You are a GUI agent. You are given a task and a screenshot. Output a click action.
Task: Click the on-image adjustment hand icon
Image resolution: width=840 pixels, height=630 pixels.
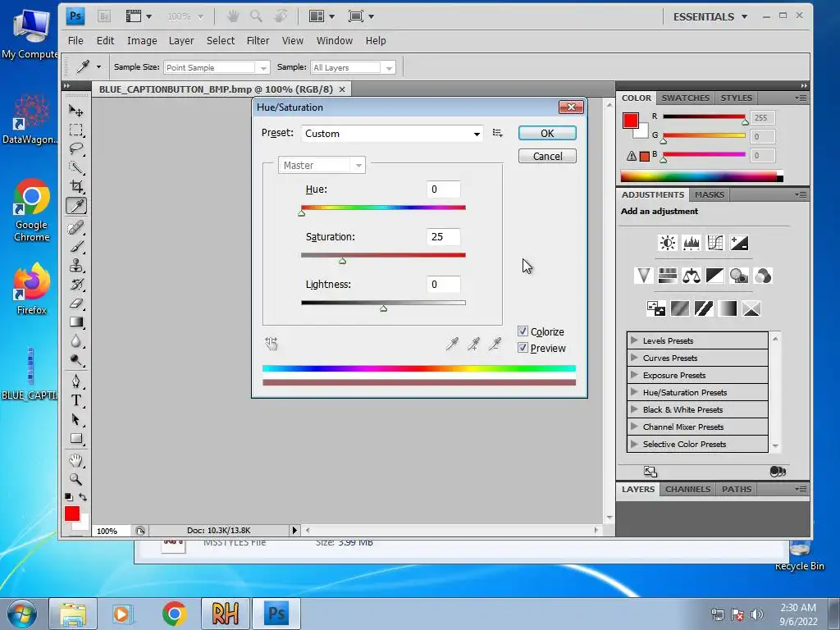tap(271, 344)
